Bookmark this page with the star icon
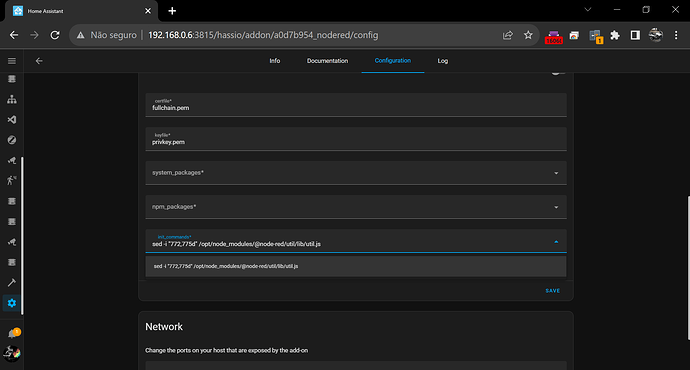Viewport: 690px width, 370px height. click(x=528, y=35)
